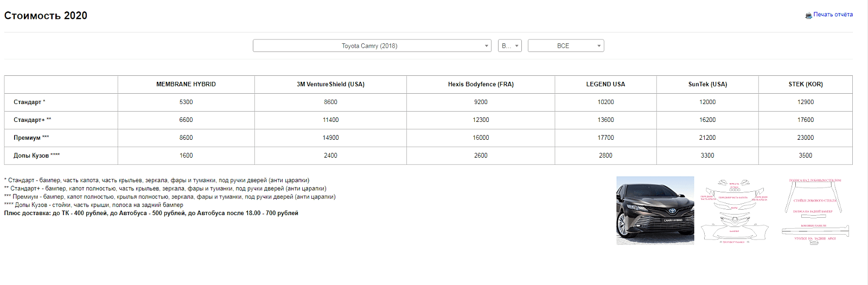Click the Стоимость 2020 heading

(x=46, y=16)
